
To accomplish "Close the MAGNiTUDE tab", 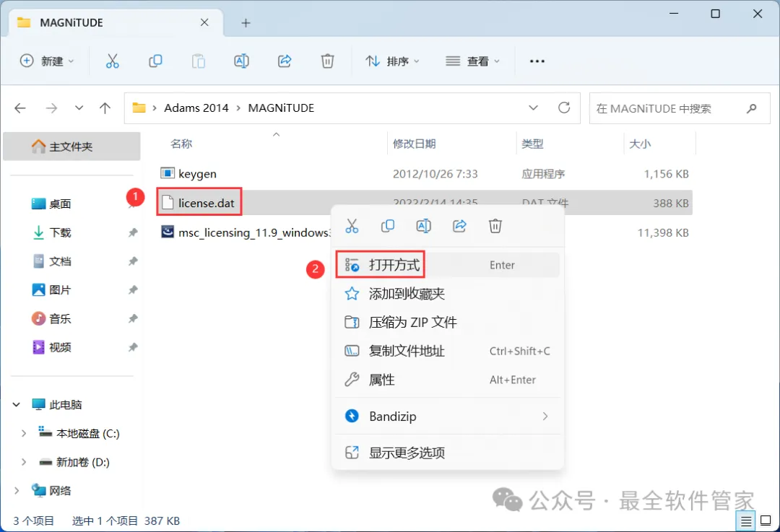I will pyautogui.click(x=204, y=23).
